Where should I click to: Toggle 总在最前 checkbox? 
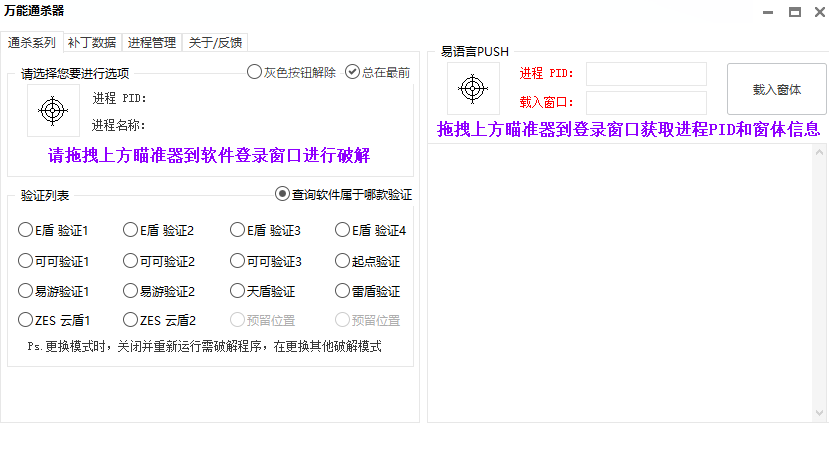pos(377,72)
